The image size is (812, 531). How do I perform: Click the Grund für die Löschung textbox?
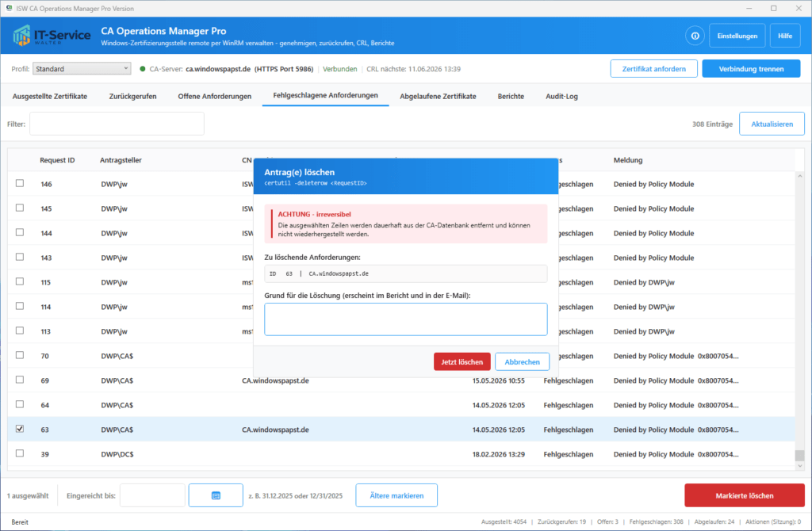point(405,319)
